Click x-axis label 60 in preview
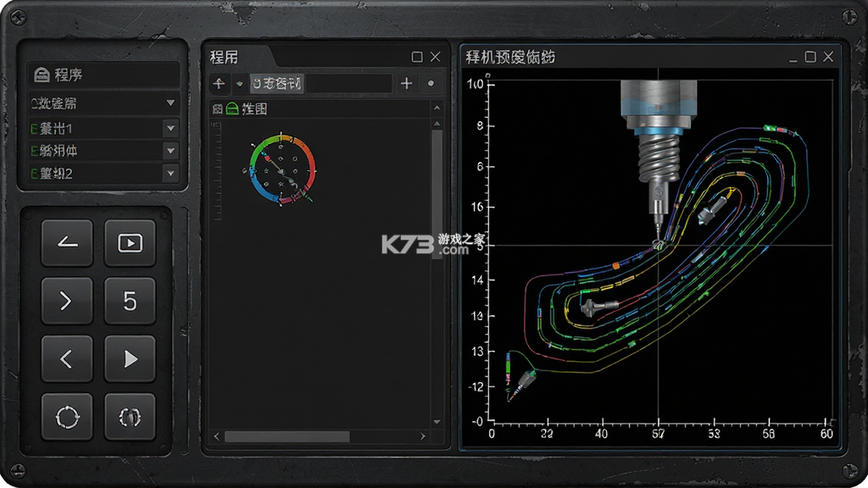Screen dimensions: 868x488 coord(826,434)
